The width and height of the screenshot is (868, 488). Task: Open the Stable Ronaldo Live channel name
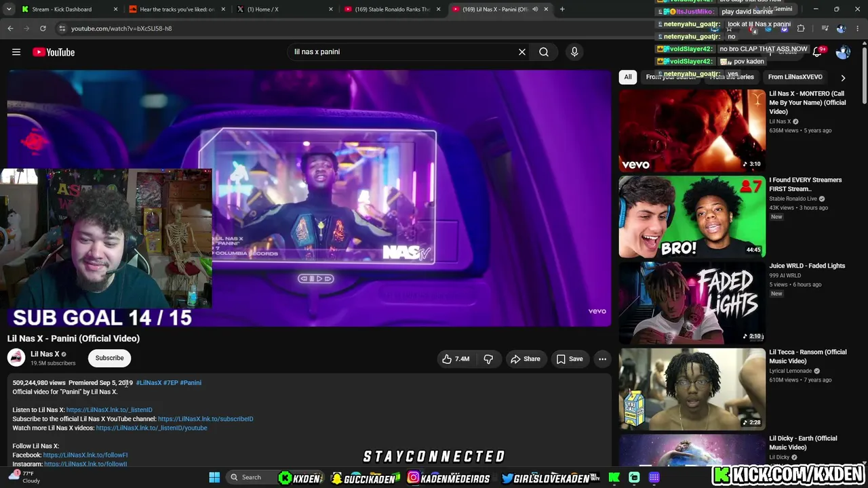793,199
